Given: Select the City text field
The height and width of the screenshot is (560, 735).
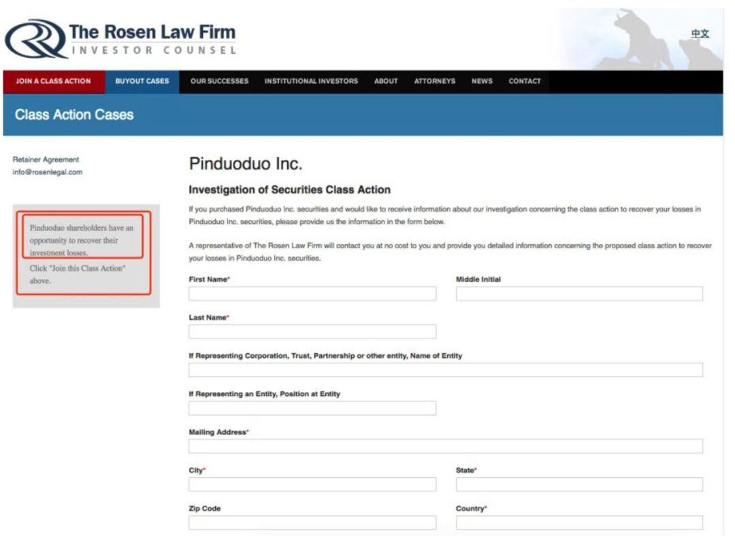Looking at the screenshot, I should pyautogui.click(x=312, y=484).
